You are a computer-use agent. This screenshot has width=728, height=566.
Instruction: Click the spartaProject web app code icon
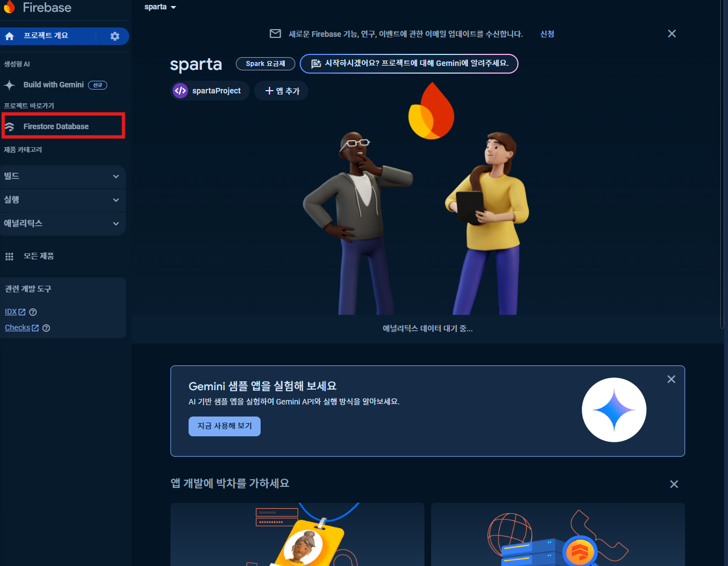pyautogui.click(x=180, y=91)
